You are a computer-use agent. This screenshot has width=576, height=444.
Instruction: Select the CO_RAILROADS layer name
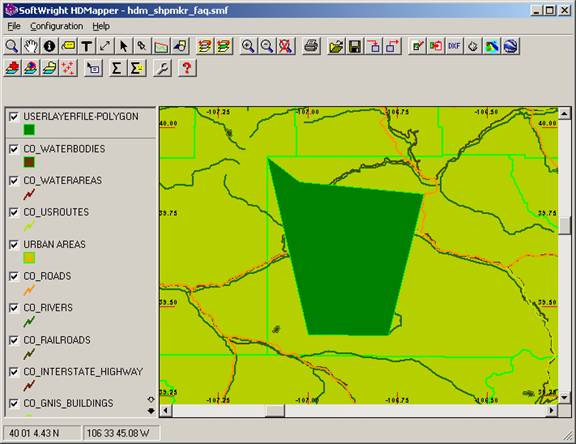coord(57,340)
